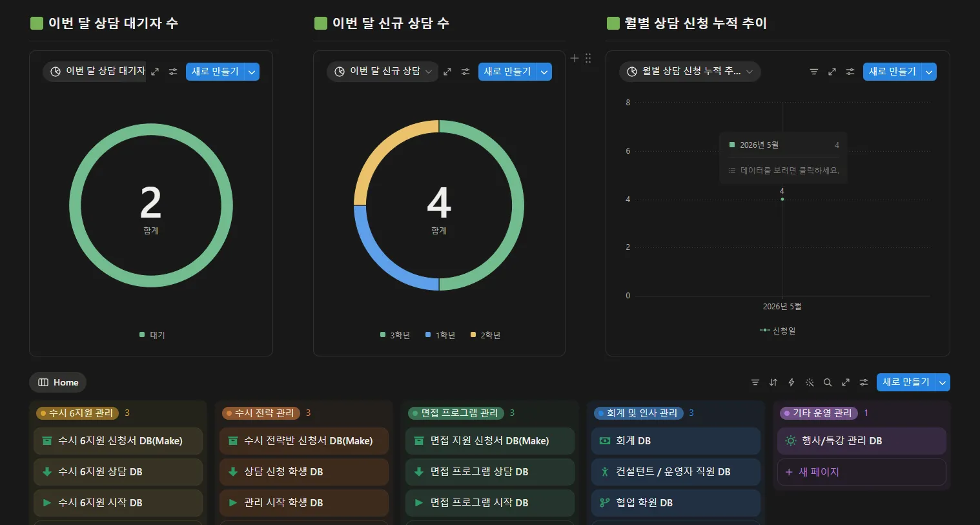
Task: Open settings of 월별 상담 신청 chart
Action: coord(850,72)
